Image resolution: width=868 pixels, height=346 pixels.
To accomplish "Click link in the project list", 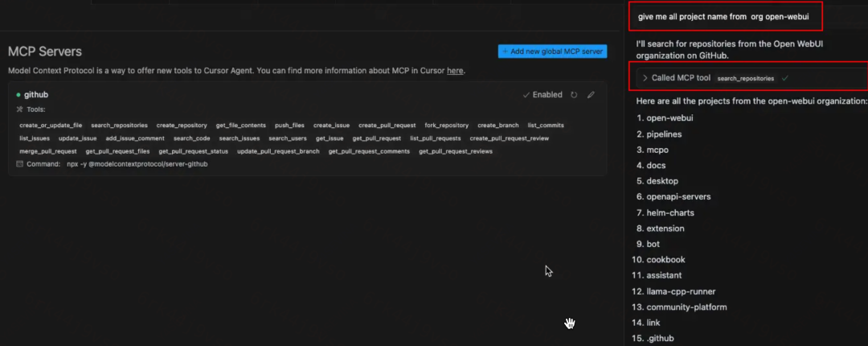I will click(x=653, y=322).
